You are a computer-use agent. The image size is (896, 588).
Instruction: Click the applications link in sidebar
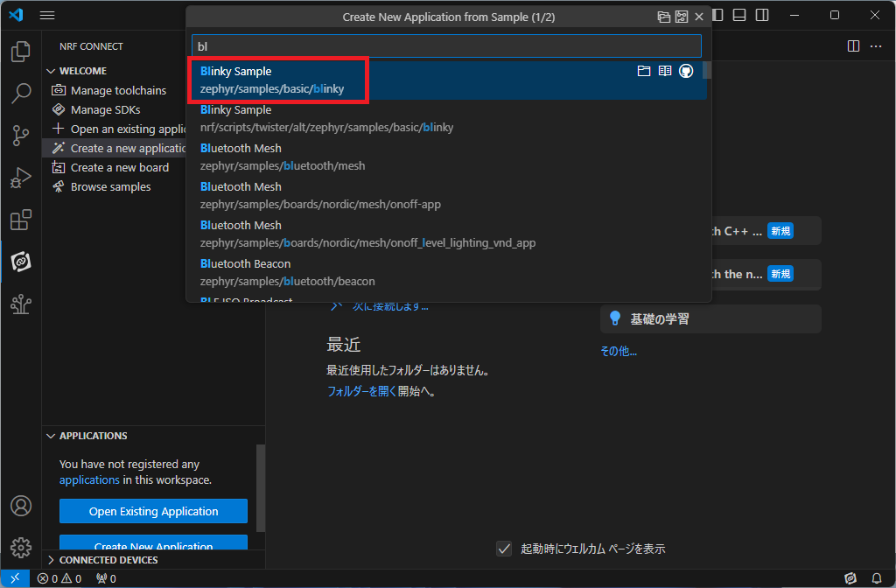click(x=89, y=480)
